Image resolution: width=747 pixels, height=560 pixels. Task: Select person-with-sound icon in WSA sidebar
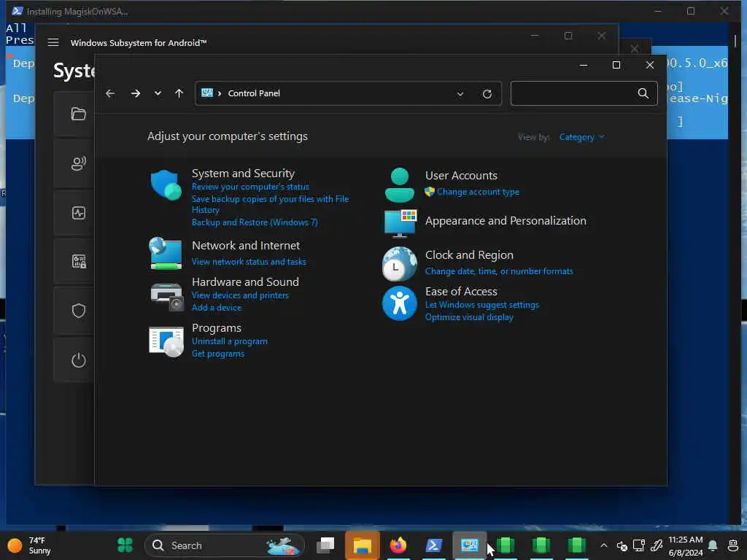(x=79, y=164)
